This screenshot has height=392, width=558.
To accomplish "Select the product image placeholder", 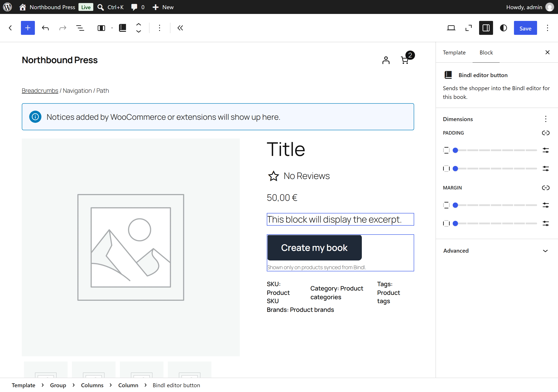I will [131, 247].
